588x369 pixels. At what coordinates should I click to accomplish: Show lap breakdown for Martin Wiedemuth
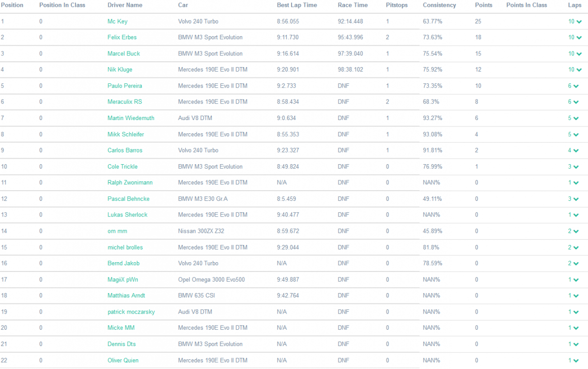(x=576, y=119)
